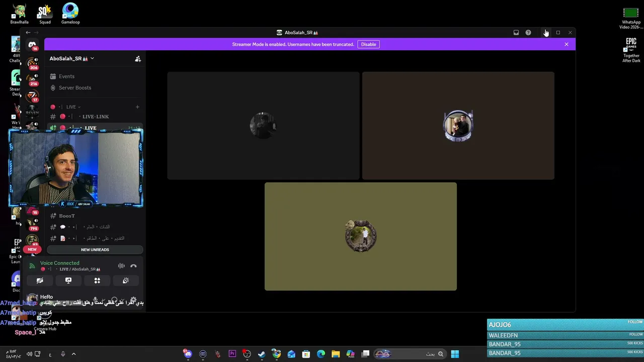The image size is (644, 362).
Task: Select the top-left dark participant tile
Action: 263,126
